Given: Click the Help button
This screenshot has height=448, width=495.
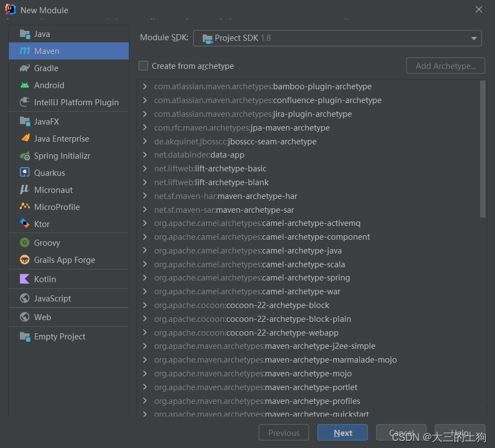Looking at the screenshot, I should (x=460, y=433).
